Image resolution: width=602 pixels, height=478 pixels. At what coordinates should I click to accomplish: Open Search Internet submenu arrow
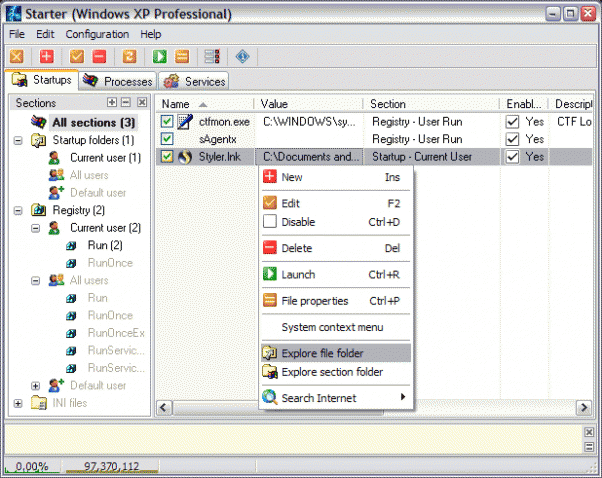pyautogui.click(x=403, y=397)
